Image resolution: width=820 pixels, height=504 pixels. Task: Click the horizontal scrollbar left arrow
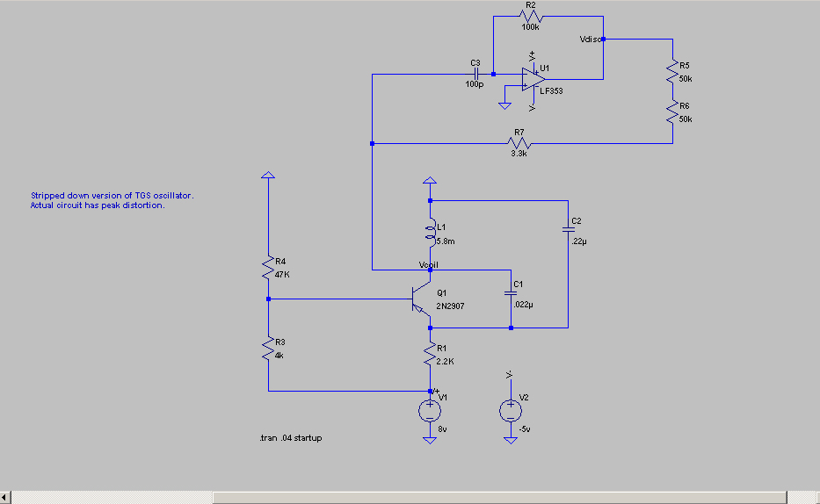[x=5, y=498]
